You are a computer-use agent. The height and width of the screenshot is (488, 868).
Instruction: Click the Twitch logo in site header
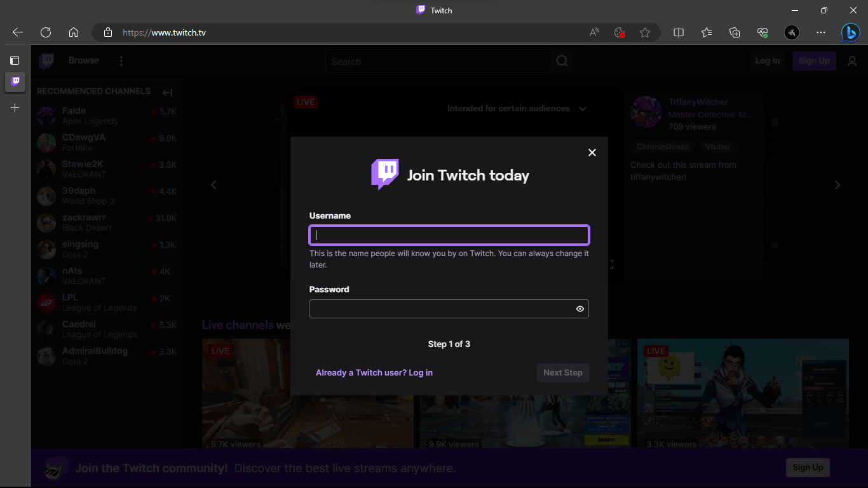(x=46, y=61)
